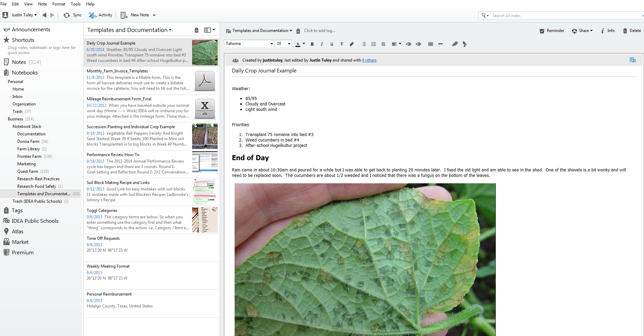Open the New Note dropdown arrow

point(154,15)
